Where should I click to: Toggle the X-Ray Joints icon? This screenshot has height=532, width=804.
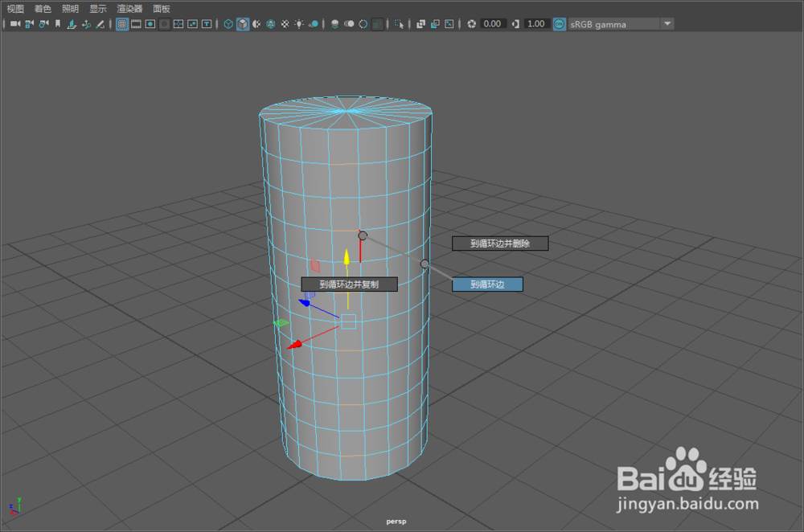pos(449,24)
